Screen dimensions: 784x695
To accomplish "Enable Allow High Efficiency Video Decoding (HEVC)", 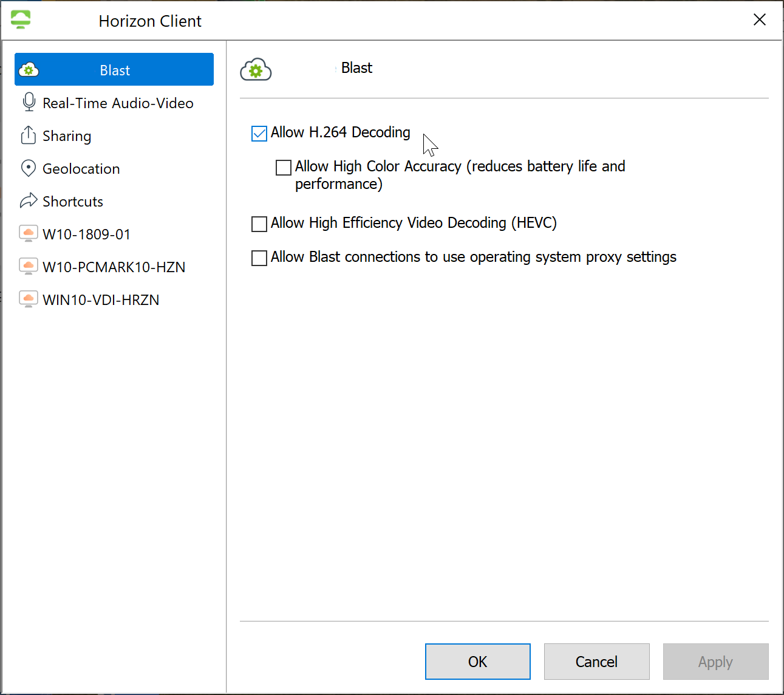I will [259, 224].
